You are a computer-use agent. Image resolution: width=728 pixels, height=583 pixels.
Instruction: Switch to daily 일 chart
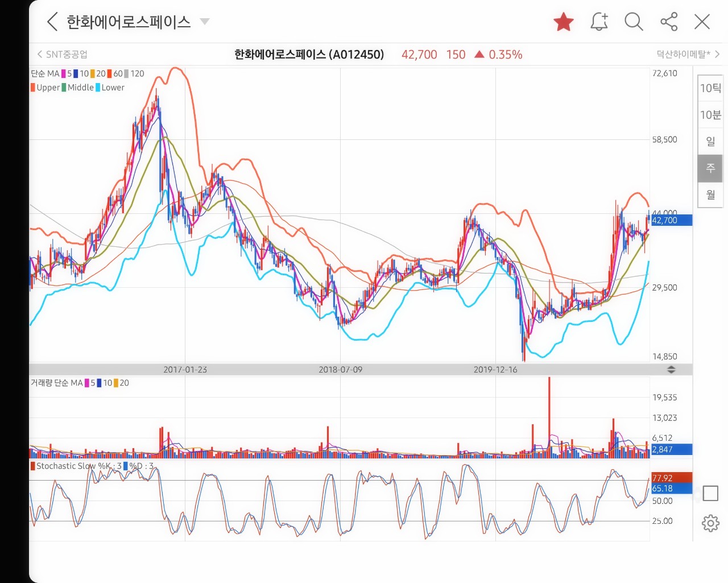point(710,141)
